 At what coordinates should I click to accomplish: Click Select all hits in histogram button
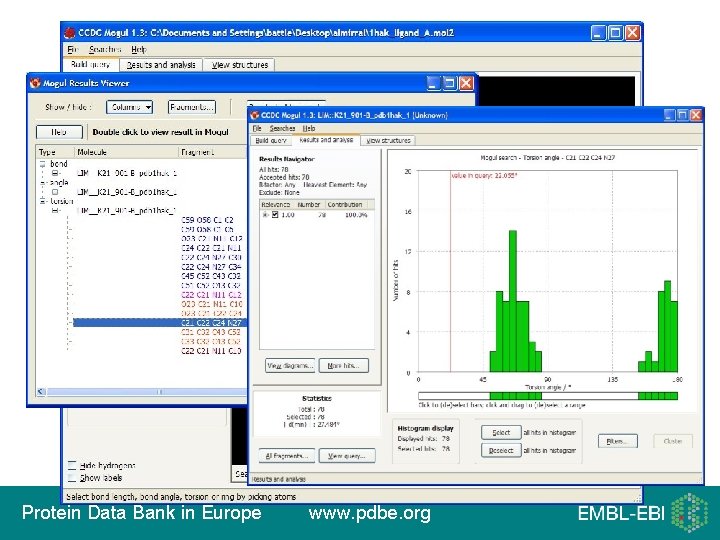[x=501, y=433]
